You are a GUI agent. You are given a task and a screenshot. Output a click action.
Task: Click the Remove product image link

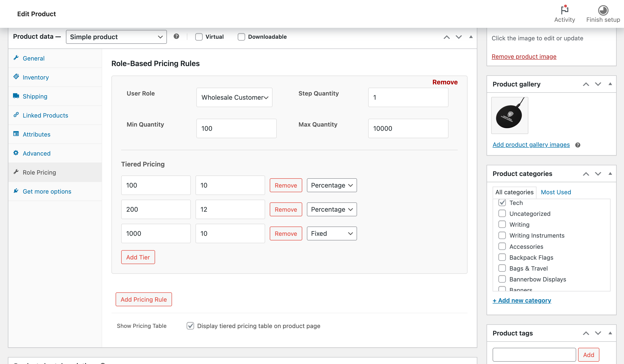(x=524, y=56)
